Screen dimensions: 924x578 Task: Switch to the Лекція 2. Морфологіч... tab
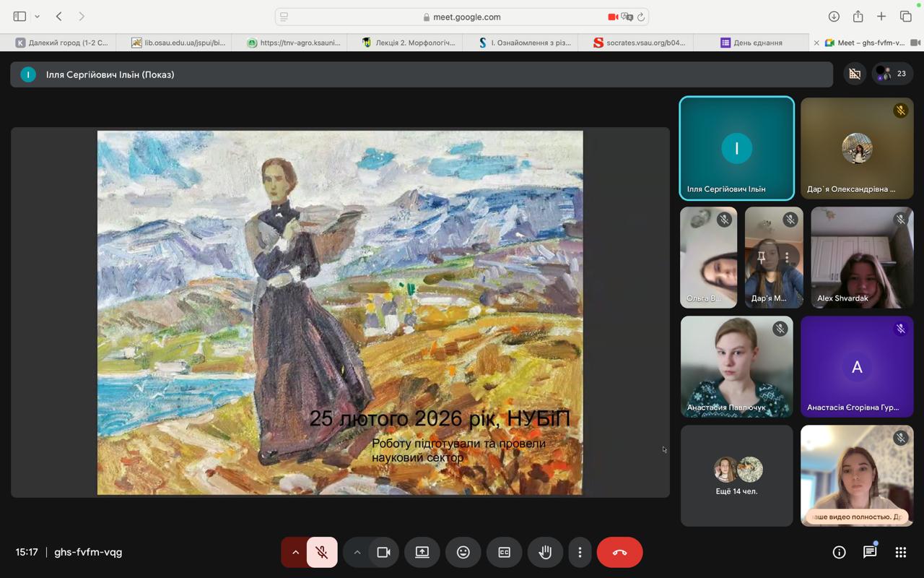click(409, 43)
